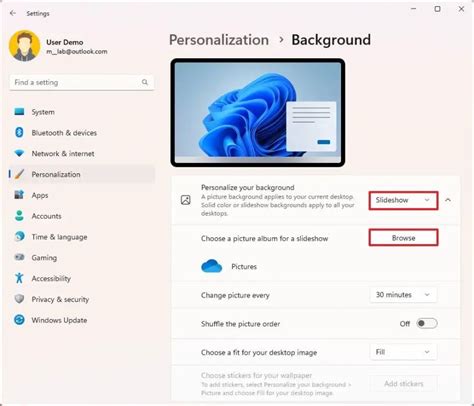Viewport: 474px width, 406px height.
Task: Click the Time & language globe icon
Action: click(19, 236)
